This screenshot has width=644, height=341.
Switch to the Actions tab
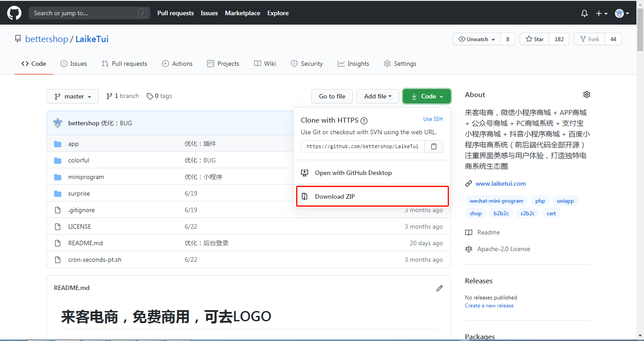point(177,64)
